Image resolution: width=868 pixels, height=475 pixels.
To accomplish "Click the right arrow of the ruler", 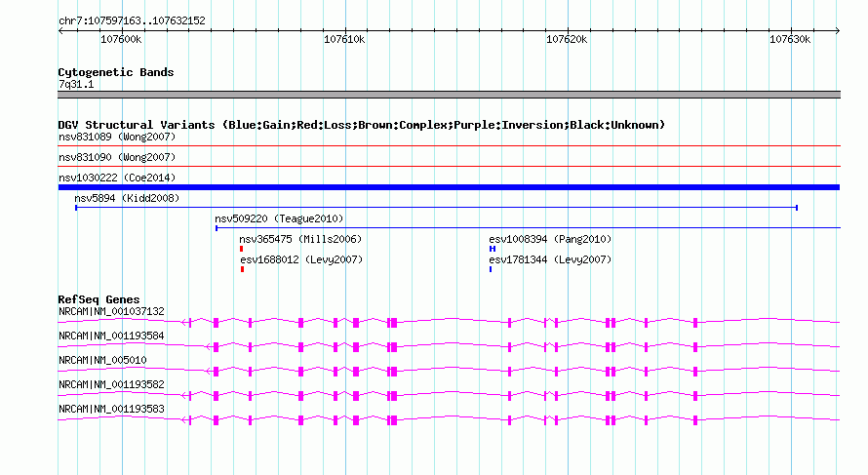I will click(x=838, y=30).
